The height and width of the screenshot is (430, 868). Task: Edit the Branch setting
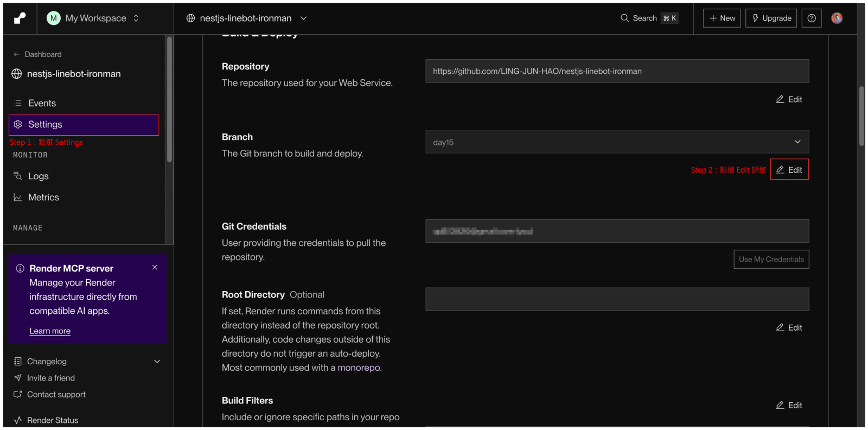[789, 170]
